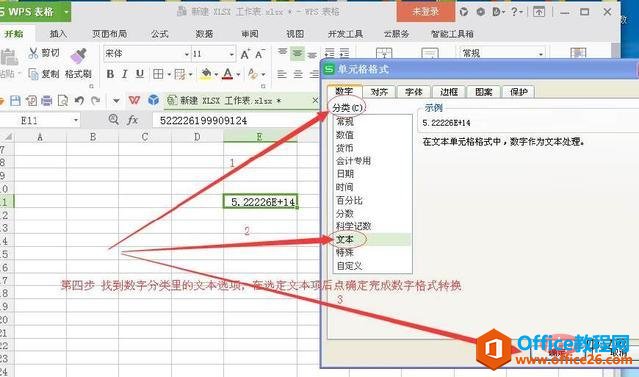Click the print preview icon
This screenshot has width=639, height=377.
[x=63, y=100]
